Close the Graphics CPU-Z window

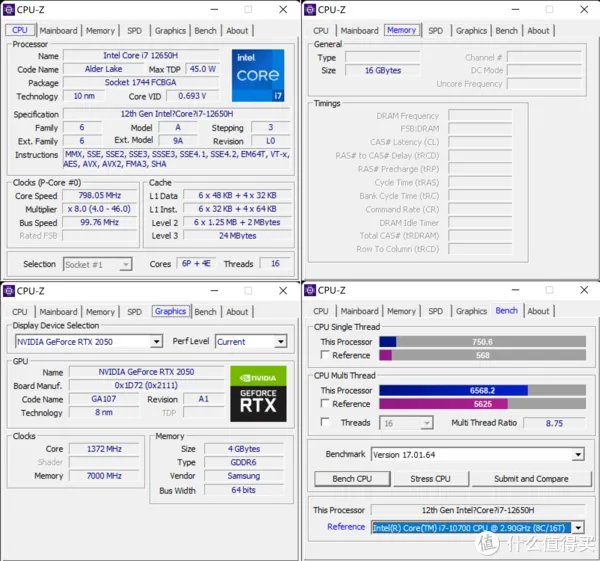pyautogui.click(x=283, y=290)
